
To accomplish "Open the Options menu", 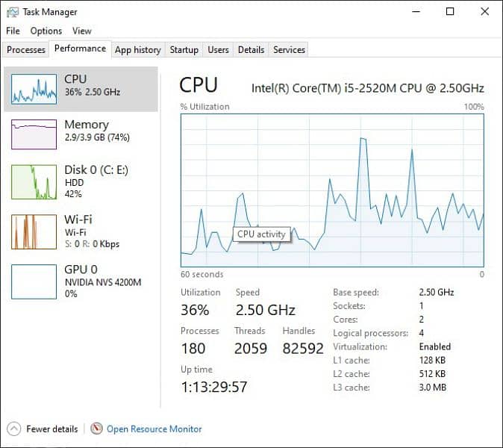I will pos(46,31).
